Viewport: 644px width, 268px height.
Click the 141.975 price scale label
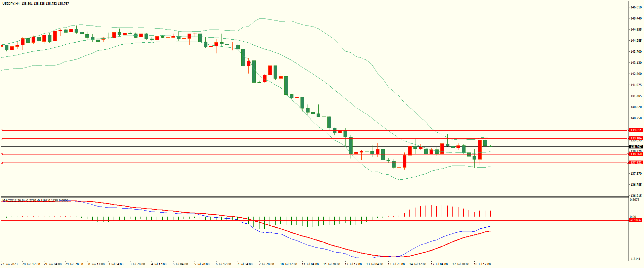point(636,85)
